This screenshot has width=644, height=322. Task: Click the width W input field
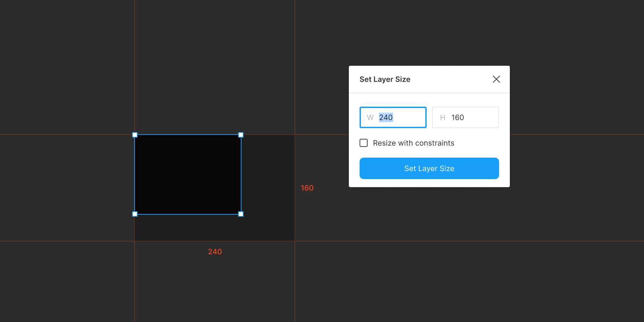pyautogui.click(x=393, y=117)
